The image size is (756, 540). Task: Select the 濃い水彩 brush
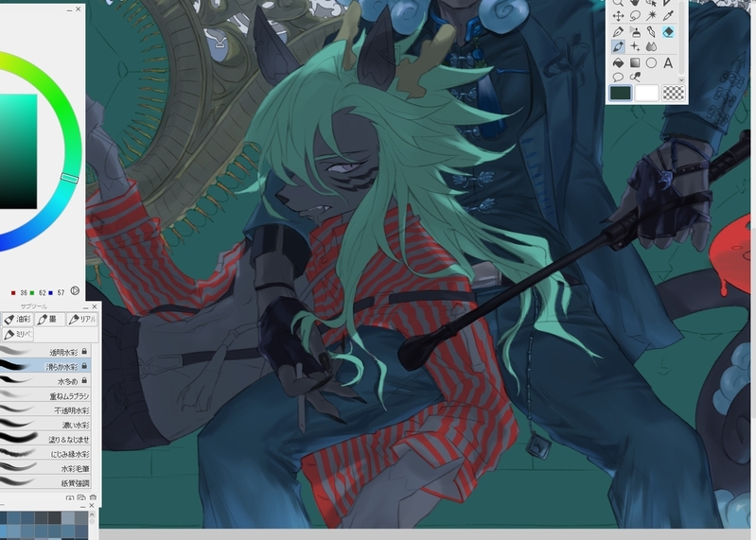click(45, 425)
